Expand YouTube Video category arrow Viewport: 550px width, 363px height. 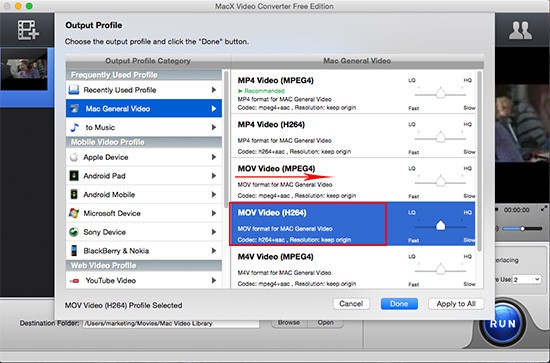pyautogui.click(x=214, y=280)
